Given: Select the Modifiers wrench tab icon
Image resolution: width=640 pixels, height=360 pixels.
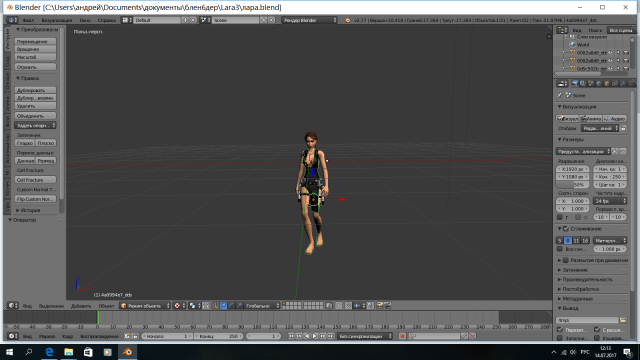Looking at the screenshot, I should 623,84.
